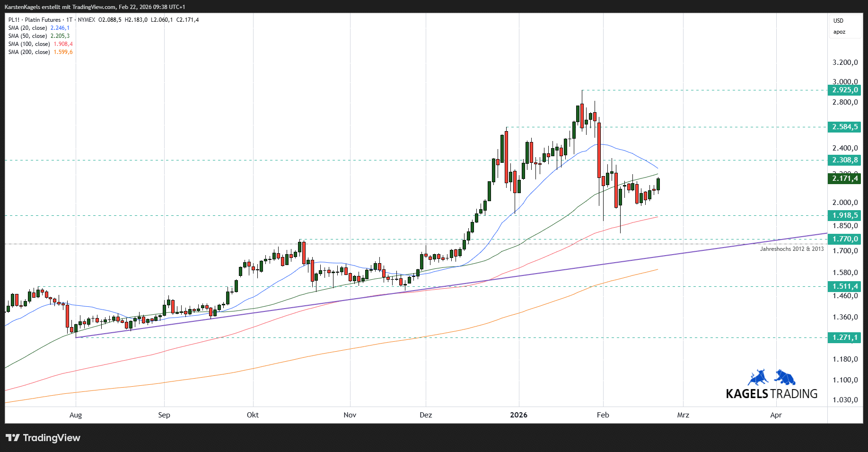
Task: Click the blue bear icon in Kagels logo
Action: click(785, 377)
